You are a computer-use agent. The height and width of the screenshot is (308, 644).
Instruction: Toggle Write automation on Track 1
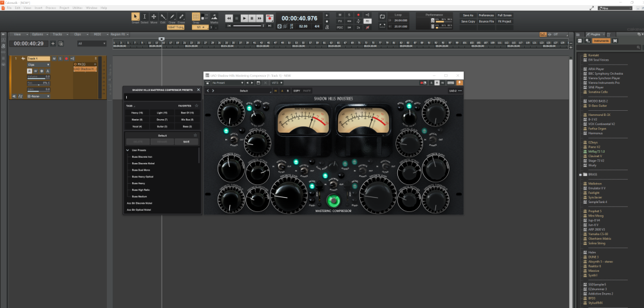pos(35,71)
